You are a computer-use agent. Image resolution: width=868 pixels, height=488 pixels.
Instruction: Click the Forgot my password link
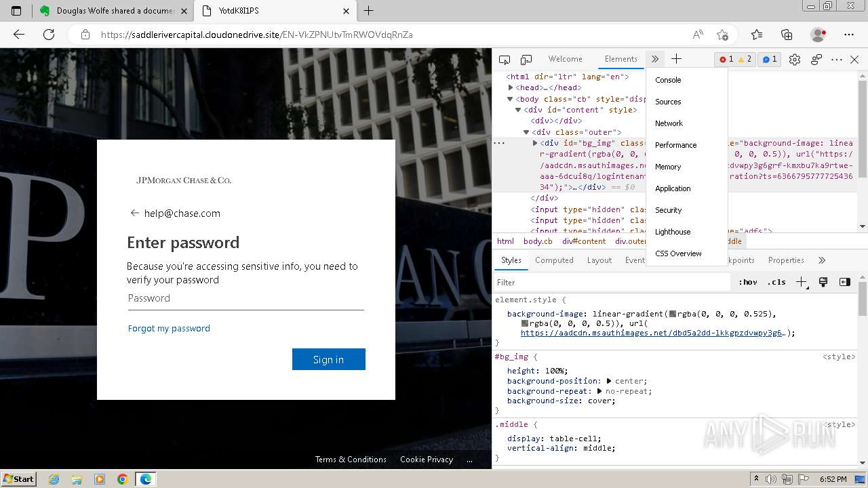point(169,328)
